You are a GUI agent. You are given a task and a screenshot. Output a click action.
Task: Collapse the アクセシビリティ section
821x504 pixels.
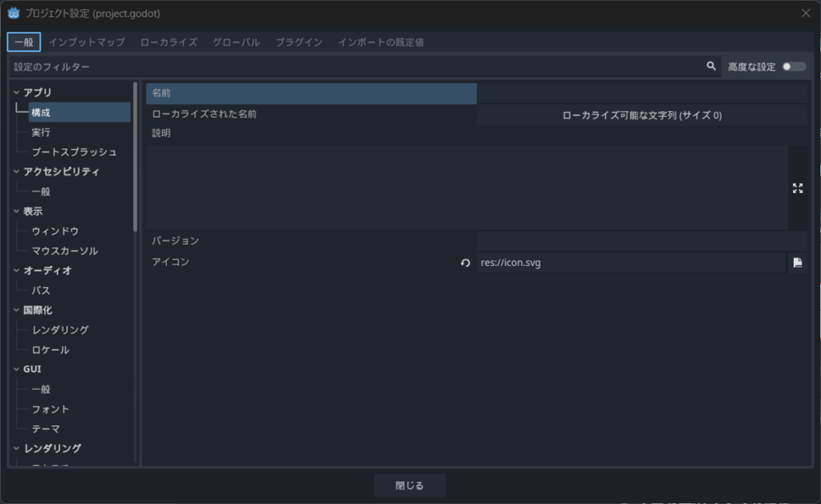(x=17, y=171)
